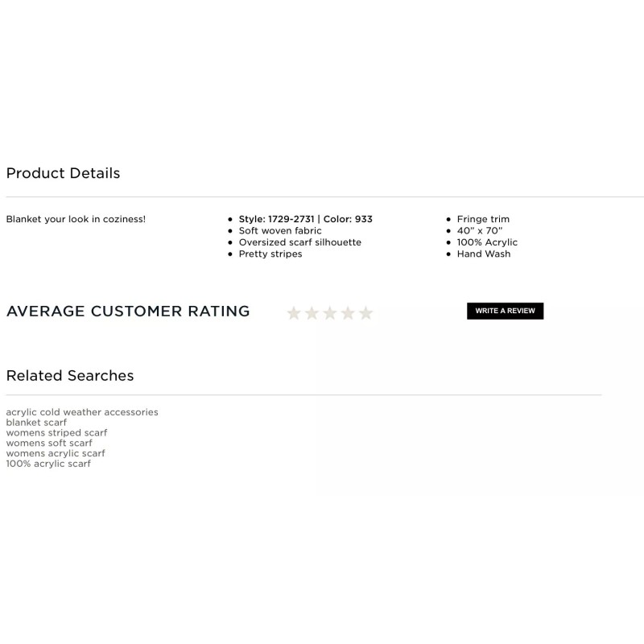Image resolution: width=644 pixels, height=644 pixels.
Task: Click the '100% acrylic scarf' link
Action: pyautogui.click(x=48, y=464)
